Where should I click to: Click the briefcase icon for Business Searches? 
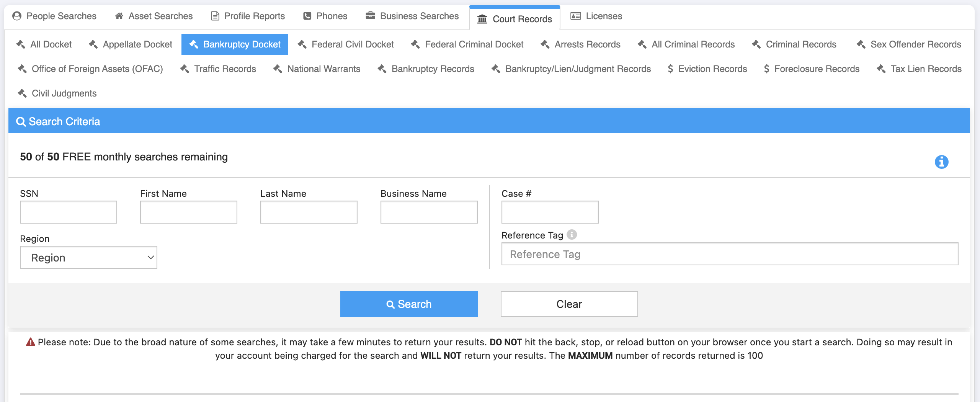coord(370,16)
